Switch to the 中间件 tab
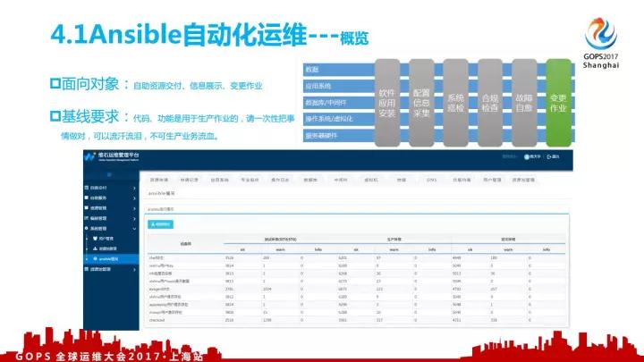The height and width of the screenshot is (362, 644). (x=341, y=180)
